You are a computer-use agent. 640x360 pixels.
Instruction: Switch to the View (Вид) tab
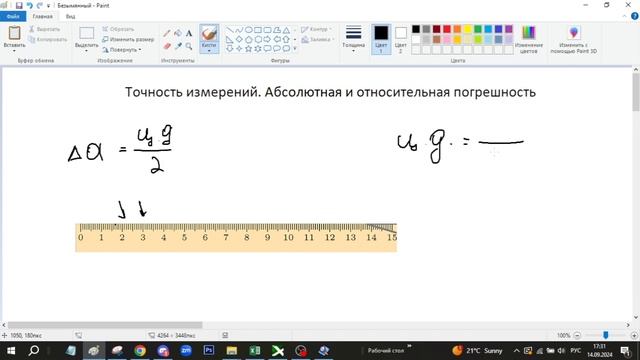pos(70,16)
